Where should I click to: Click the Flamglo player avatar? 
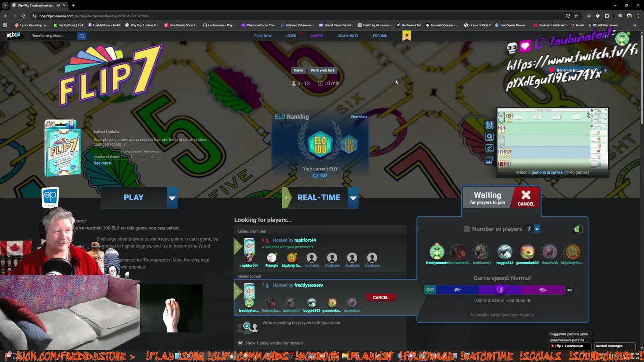(x=272, y=258)
